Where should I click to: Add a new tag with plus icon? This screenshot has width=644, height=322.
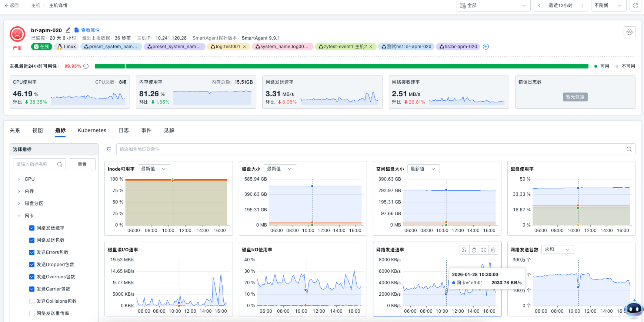[x=486, y=47]
